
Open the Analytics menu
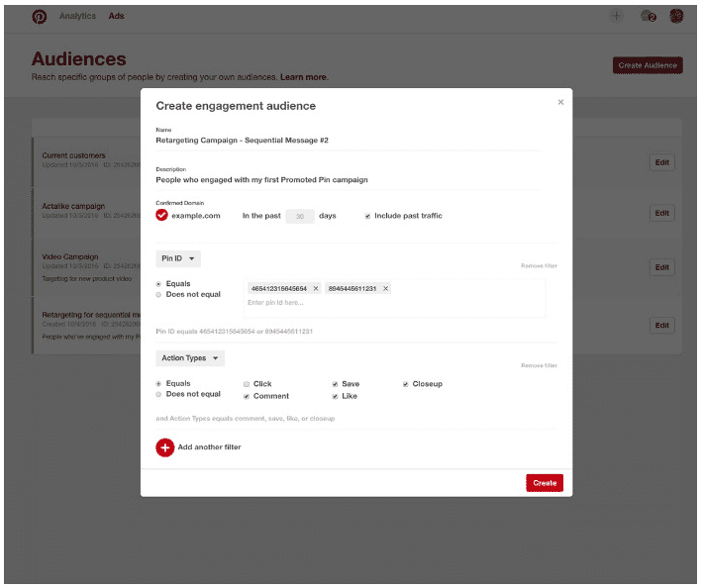click(77, 16)
